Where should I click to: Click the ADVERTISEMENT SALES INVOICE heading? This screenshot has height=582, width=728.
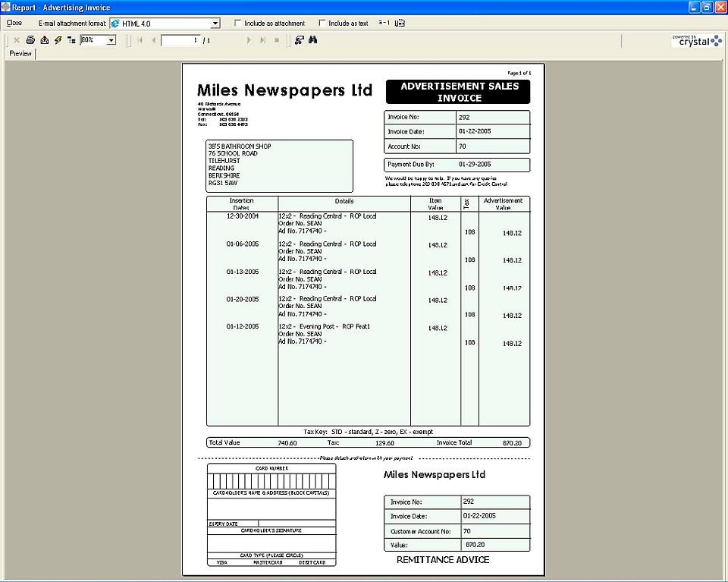click(459, 92)
